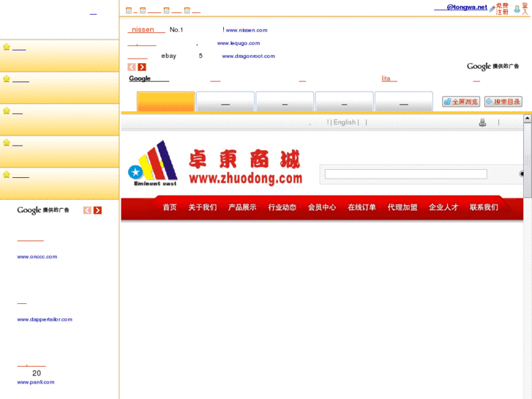The width and height of the screenshot is (532, 399).
Task: Visit the www.nissen.com ad link
Action: (247, 30)
